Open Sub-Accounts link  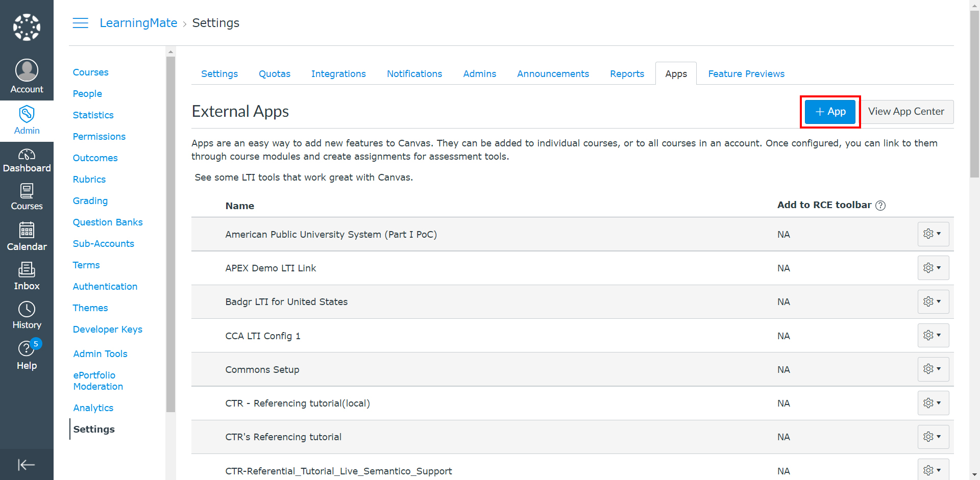click(x=103, y=244)
